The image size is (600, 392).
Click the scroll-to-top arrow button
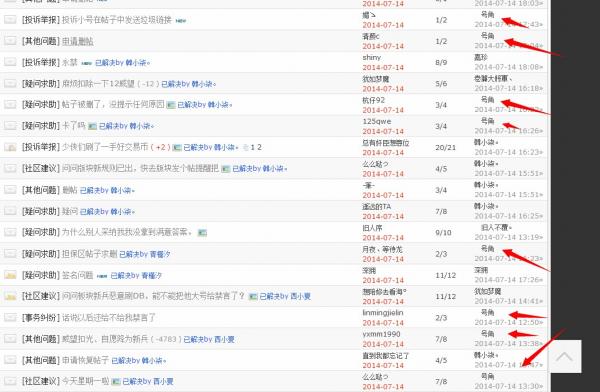coord(565,356)
